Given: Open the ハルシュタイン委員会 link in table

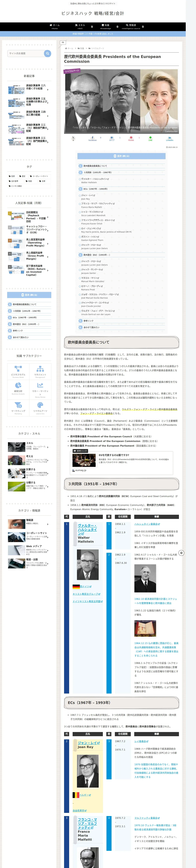Looking at the screenshot, I should (x=147, y=524).
